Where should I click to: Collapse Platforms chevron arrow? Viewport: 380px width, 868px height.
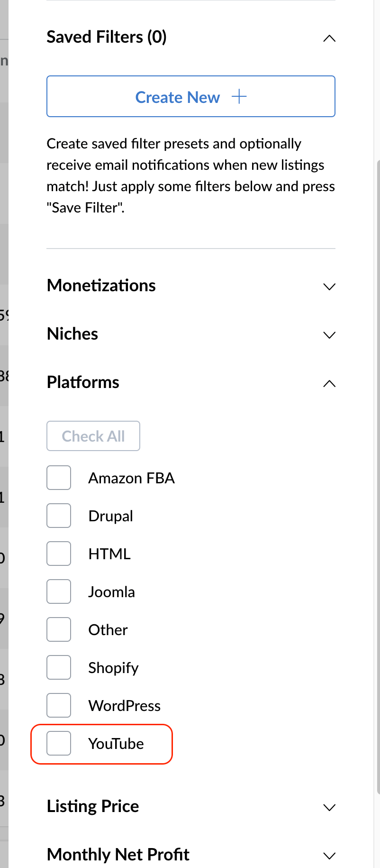click(329, 383)
